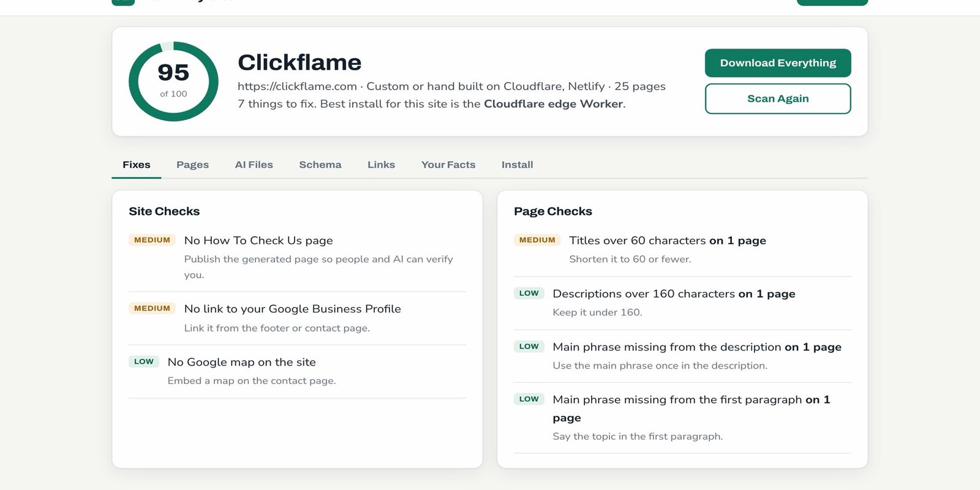Click 'Descriptions over 160 characters on 1 page'
Image resolution: width=980 pixels, height=490 pixels.
(x=674, y=294)
